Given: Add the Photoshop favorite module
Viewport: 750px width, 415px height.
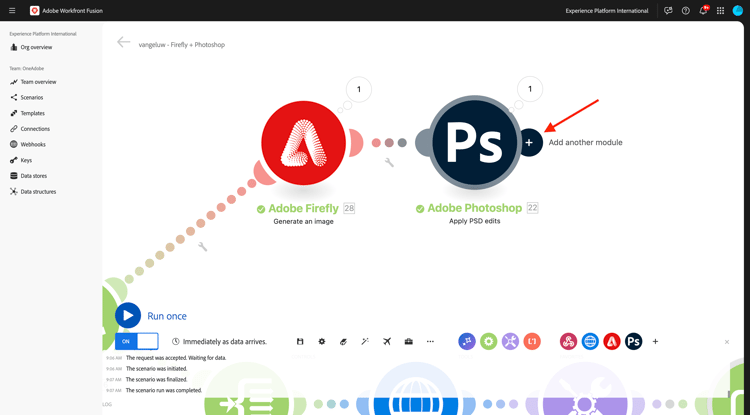Looking at the screenshot, I should pos(634,341).
